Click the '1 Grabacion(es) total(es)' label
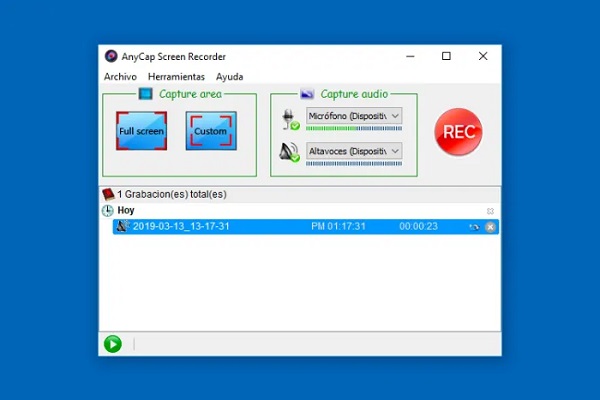This screenshot has width=600, height=400. click(172, 194)
